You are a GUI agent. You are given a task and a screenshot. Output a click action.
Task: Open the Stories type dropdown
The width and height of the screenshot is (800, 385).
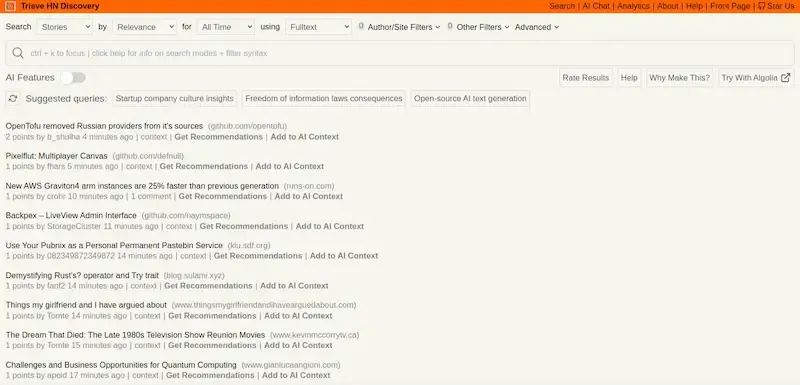tap(65, 27)
